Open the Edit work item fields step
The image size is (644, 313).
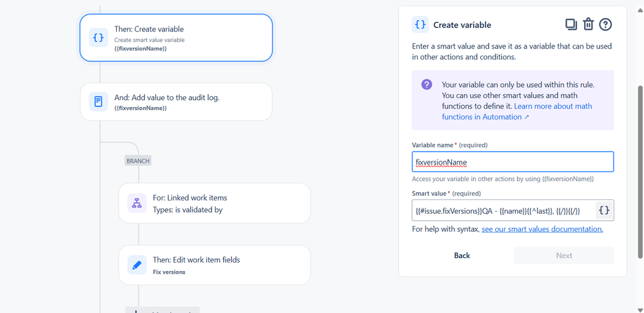215,265
